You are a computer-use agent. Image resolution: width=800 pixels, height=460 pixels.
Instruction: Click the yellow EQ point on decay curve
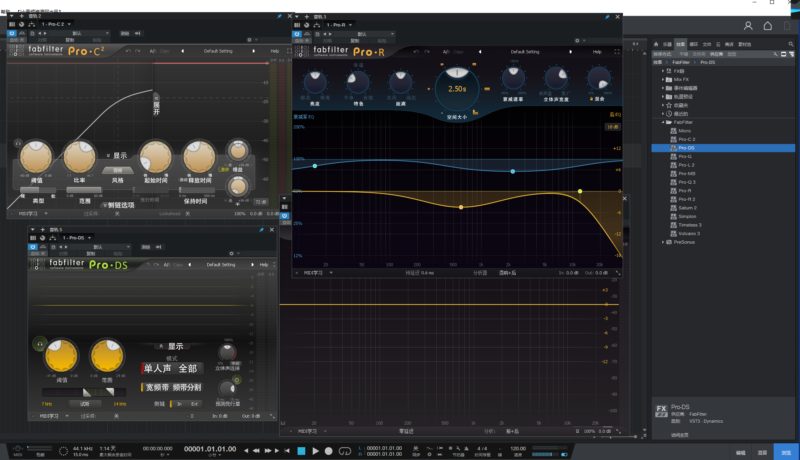(x=461, y=207)
